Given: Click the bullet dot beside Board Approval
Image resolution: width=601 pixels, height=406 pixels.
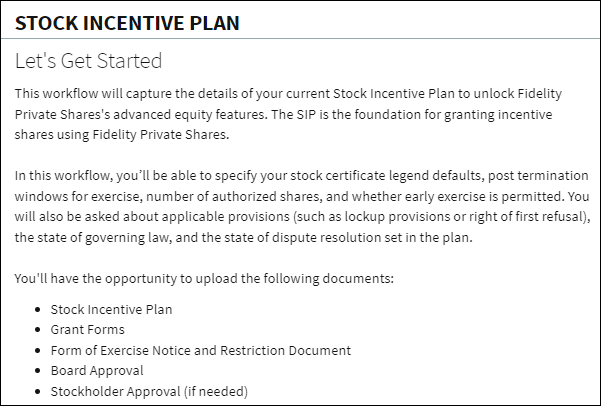Looking at the screenshot, I should pos(37,371).
